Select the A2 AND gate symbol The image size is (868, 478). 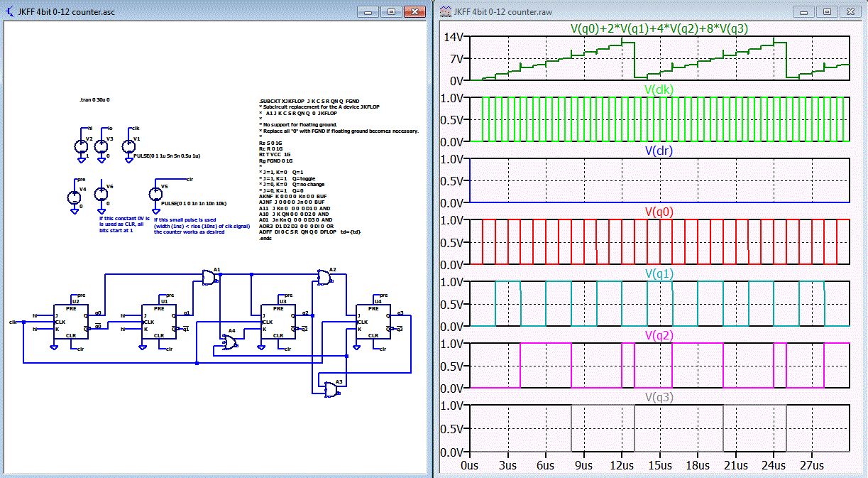(325, 279)
